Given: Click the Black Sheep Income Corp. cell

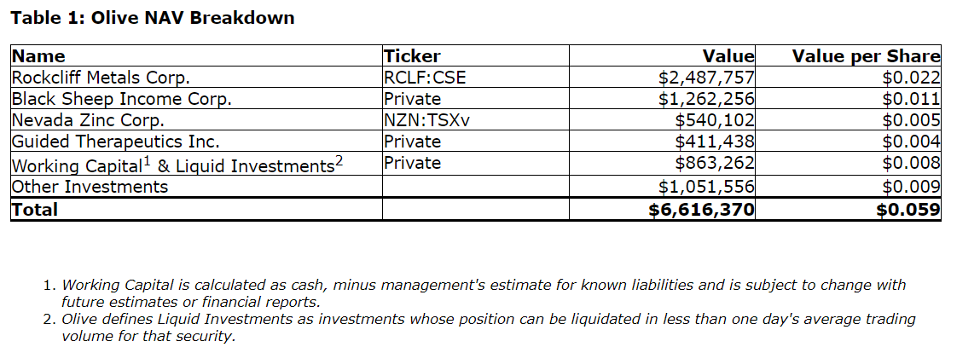Looking at the screenshot, I should [x=121, y=99].
